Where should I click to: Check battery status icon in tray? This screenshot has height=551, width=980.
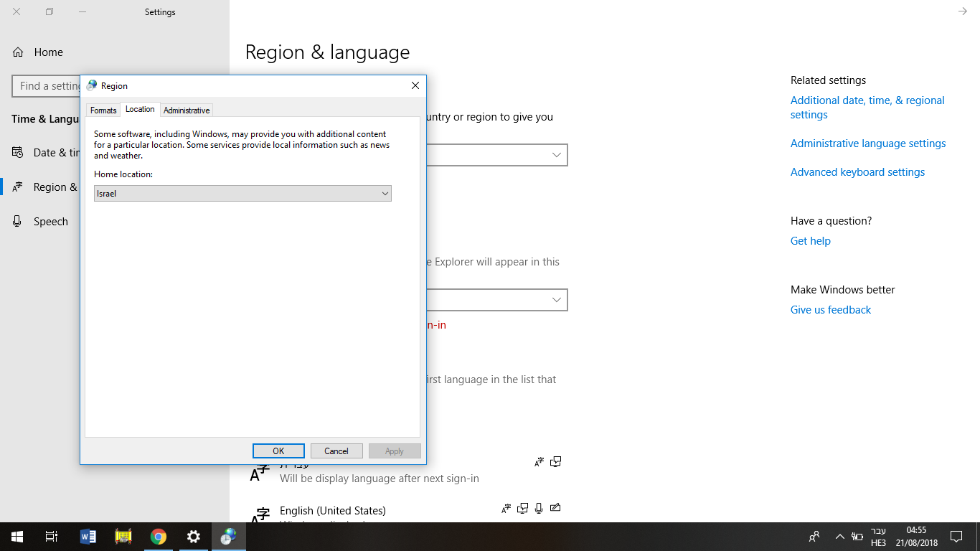click(x=857, y=537)
